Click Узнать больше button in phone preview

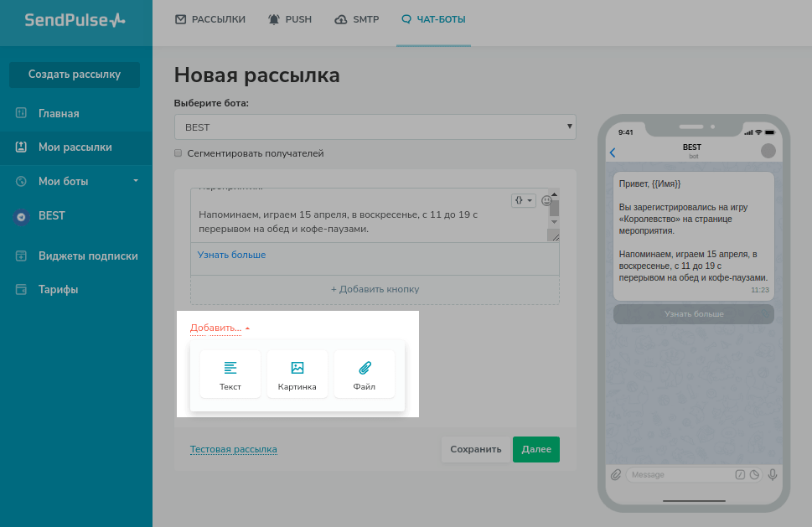694,314
